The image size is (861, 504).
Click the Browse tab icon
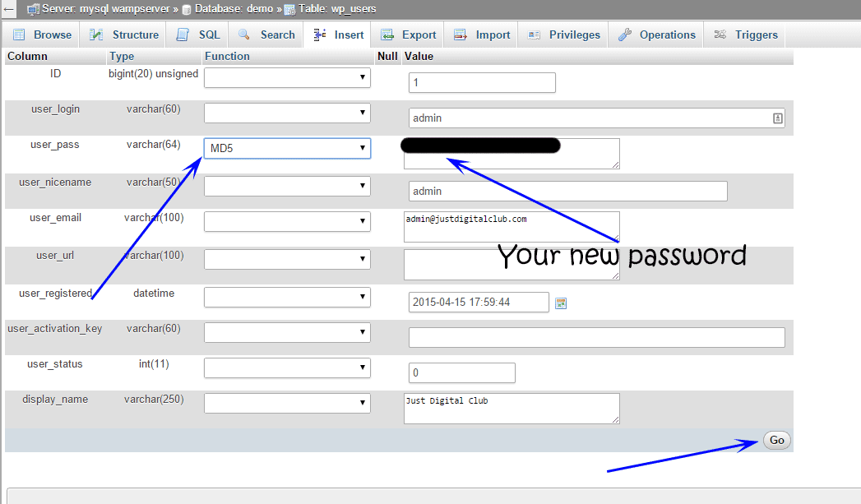coord(19,35)
